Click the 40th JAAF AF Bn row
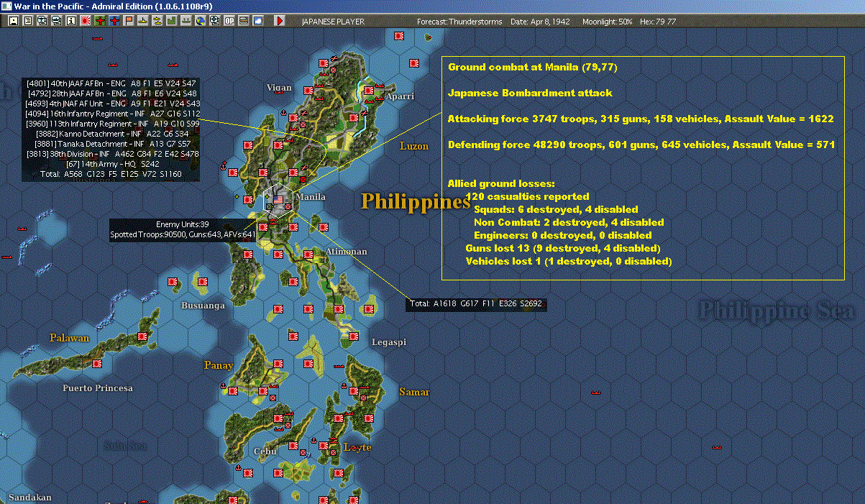This screenshot has height=504, width=865. pyautogui.click(x=112, y=83)
